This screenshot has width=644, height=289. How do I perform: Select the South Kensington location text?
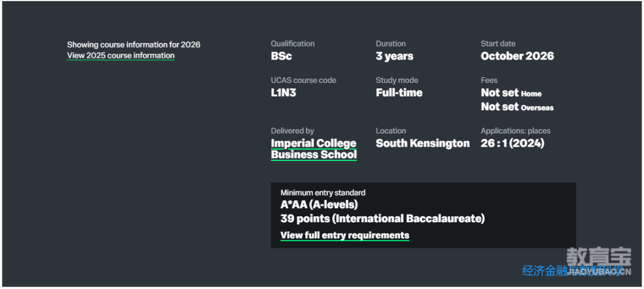click(x=423, y=143)
